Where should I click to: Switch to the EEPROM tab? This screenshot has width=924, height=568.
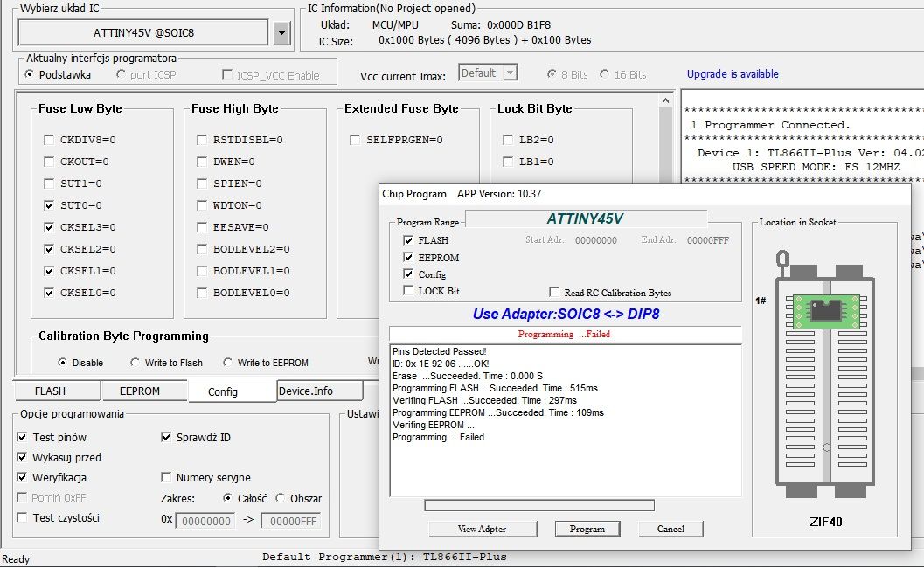[144, 391]
